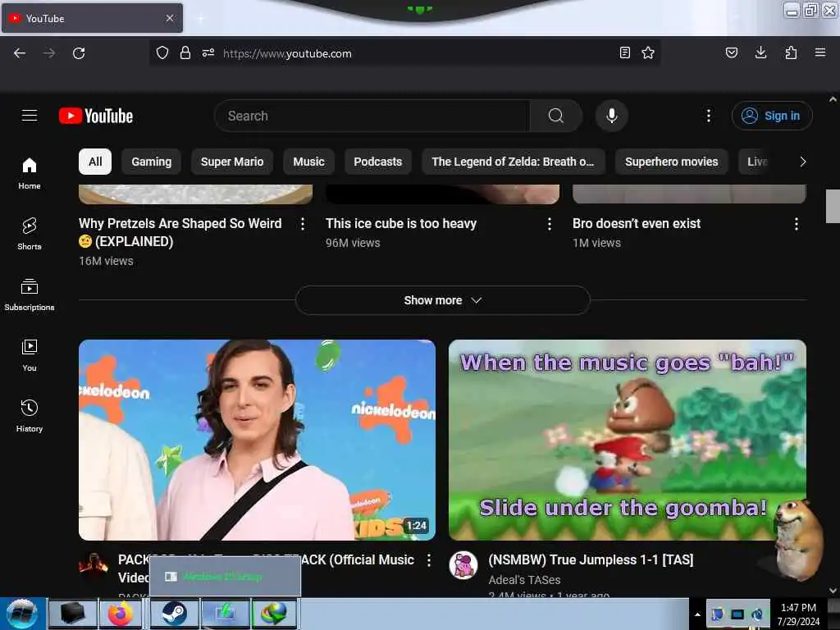Open Firefox application menu
The width and height of the screenshot is (840, 630).
[x=820, y=52]
